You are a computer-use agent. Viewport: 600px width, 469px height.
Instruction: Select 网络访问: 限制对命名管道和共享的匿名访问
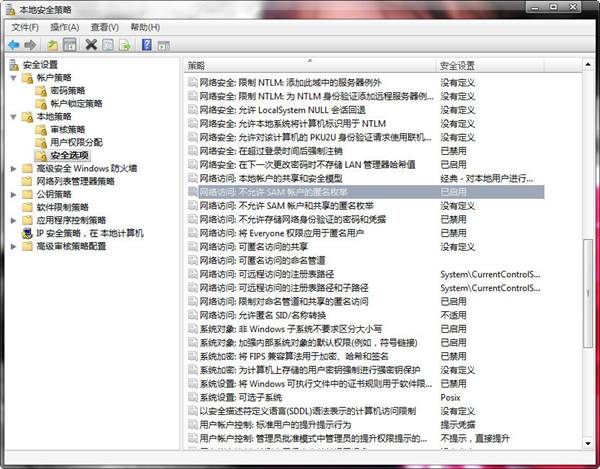pyautogui.click(x=284, y=301)
